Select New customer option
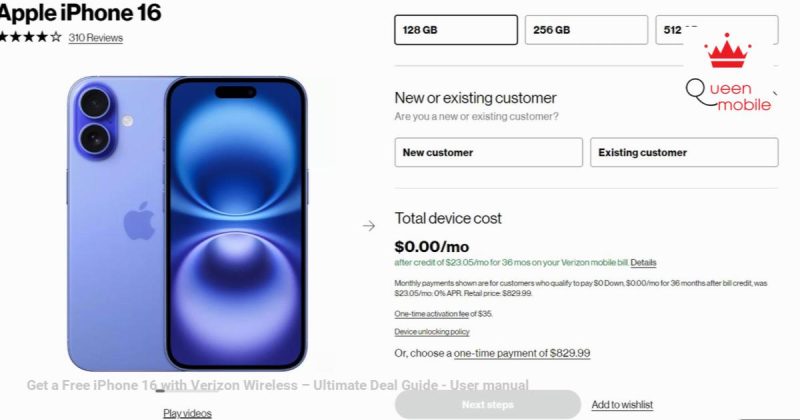 [488, 152]
